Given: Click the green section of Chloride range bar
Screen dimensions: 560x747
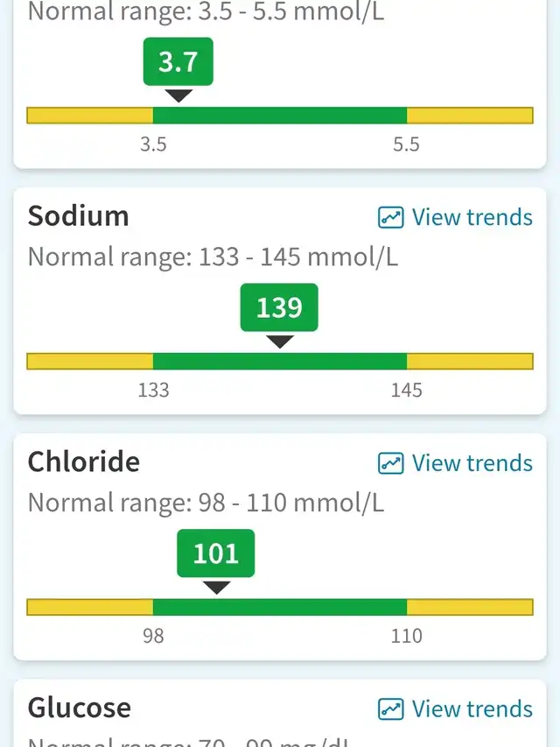Looking at the screenshot, I should point(280,607).
